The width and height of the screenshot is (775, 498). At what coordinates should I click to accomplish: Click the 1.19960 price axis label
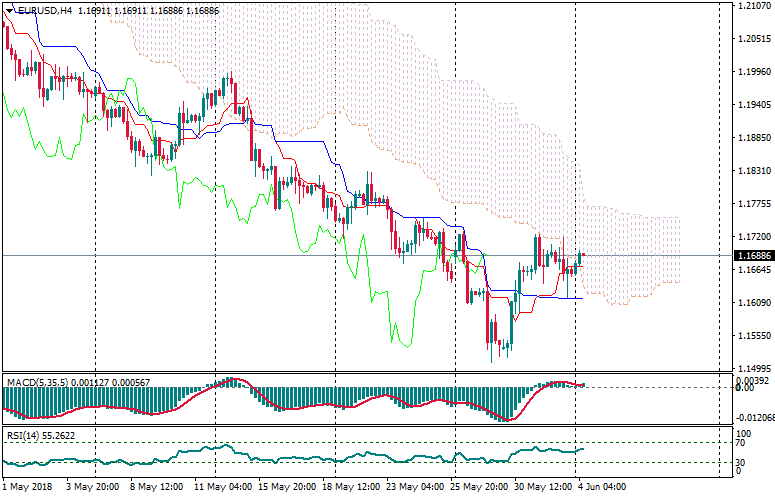coord(750,72)
